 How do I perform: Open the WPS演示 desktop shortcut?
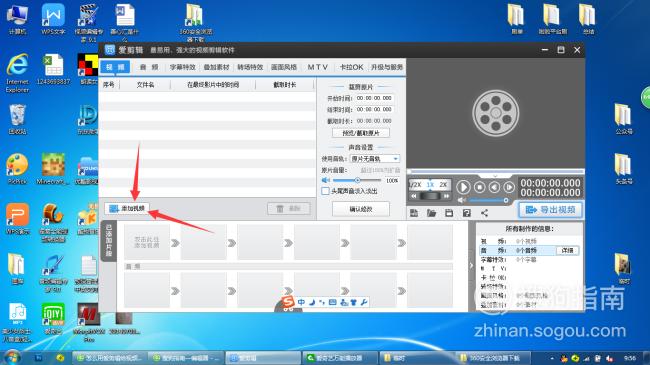[17, 219]
